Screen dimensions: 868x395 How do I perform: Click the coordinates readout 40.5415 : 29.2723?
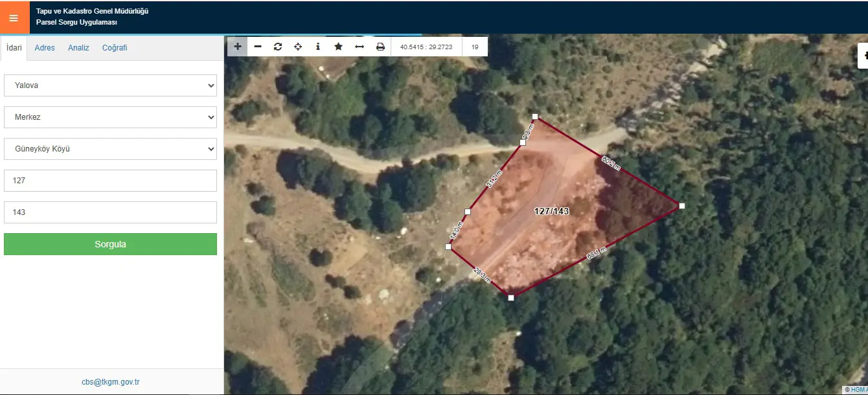click(426, 47)
